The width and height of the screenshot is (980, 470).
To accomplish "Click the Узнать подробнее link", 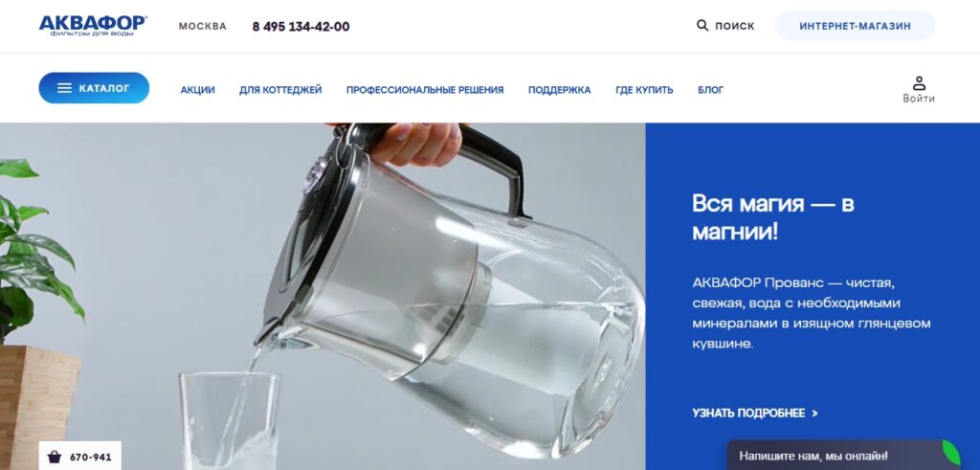I will (748, 414).
